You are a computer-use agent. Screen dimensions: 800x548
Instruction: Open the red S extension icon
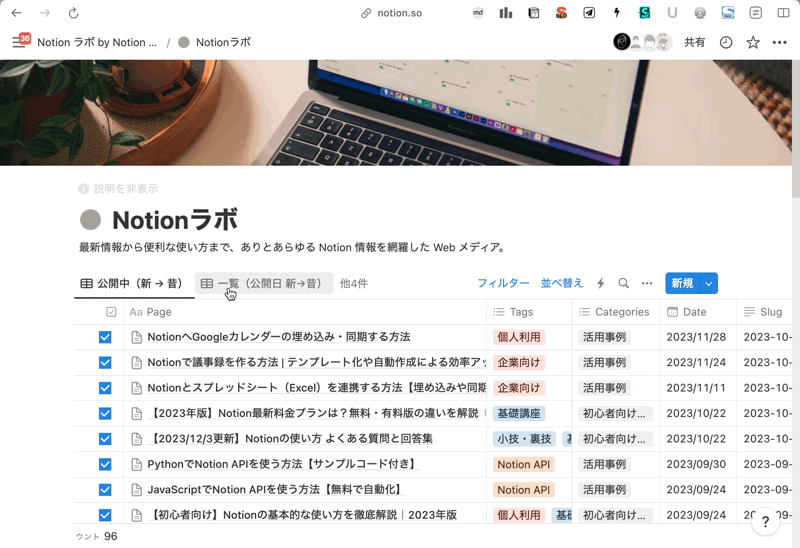(561, 13)
